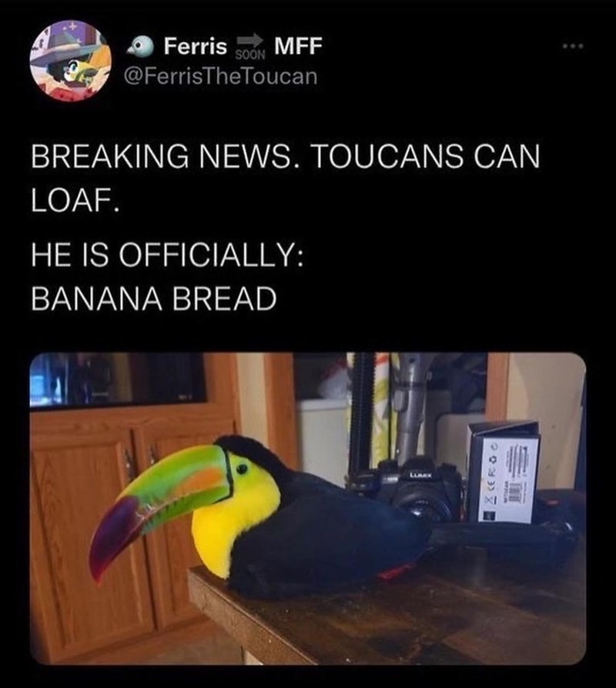Open Ferris's profile avatar picture

(70, 61)
